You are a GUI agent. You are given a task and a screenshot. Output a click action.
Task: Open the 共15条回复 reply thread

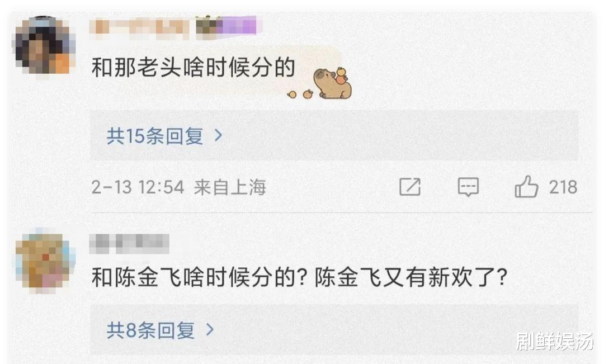coord(155,135)
